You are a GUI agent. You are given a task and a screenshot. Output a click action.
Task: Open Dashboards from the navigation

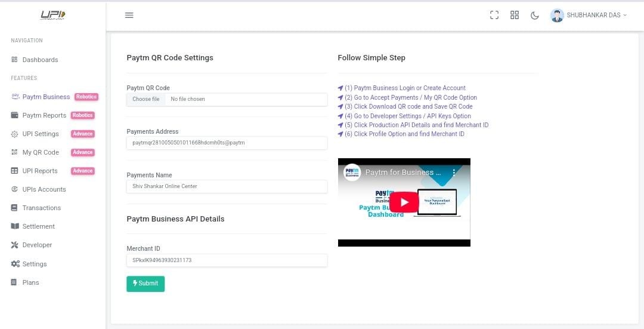coord(41,60)
